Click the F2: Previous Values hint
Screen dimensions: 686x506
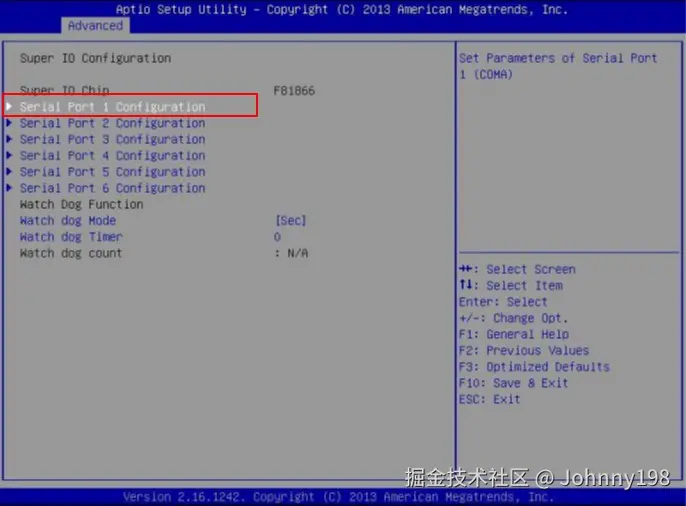(x=524, y=350)
